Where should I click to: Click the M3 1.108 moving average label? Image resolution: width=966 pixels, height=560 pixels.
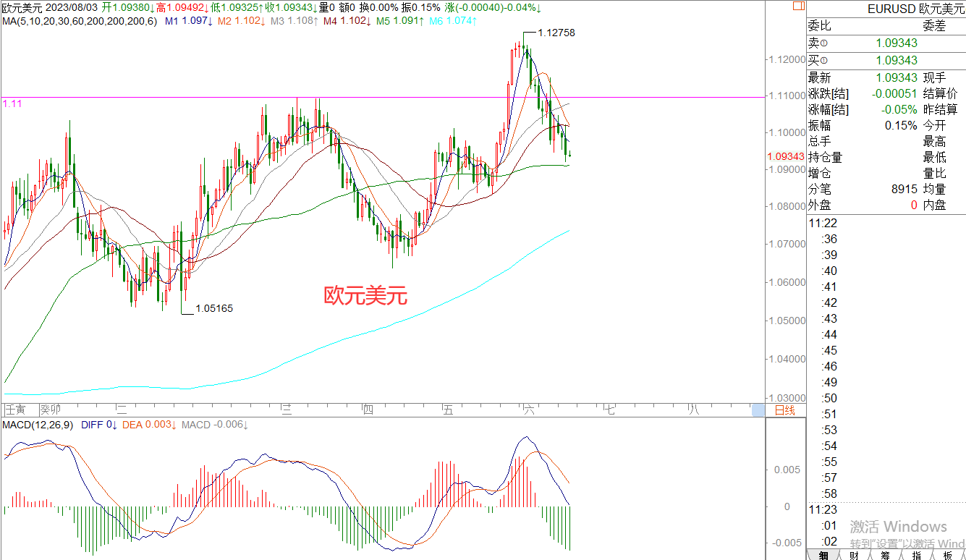click(295, 21)
